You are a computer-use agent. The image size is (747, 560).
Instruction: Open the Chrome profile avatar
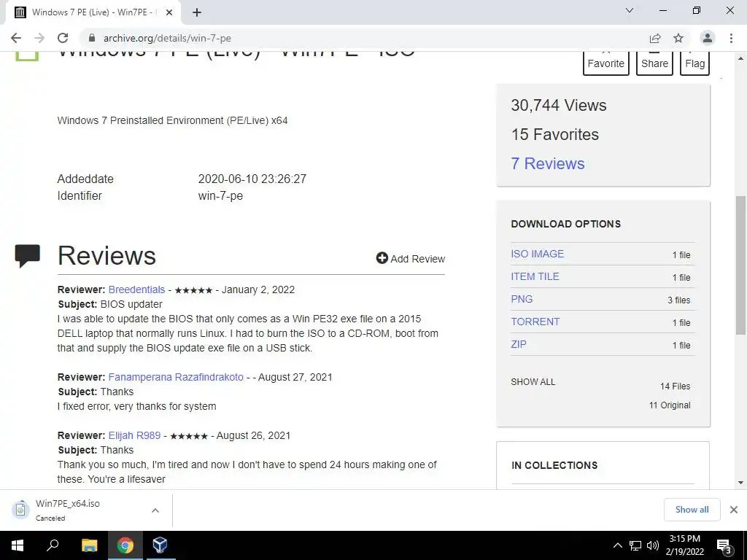(708, 38)
